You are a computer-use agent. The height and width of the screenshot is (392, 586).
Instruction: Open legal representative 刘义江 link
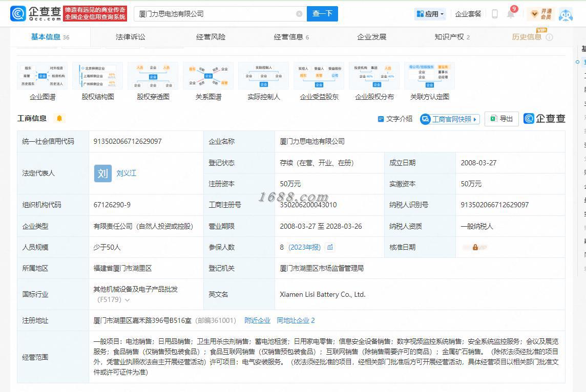127,173
